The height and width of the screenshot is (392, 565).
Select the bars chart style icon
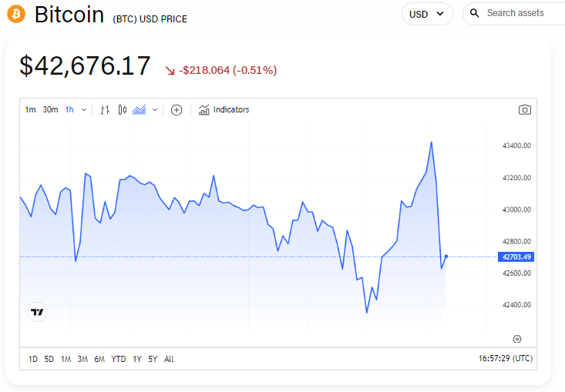click(105, 110)
